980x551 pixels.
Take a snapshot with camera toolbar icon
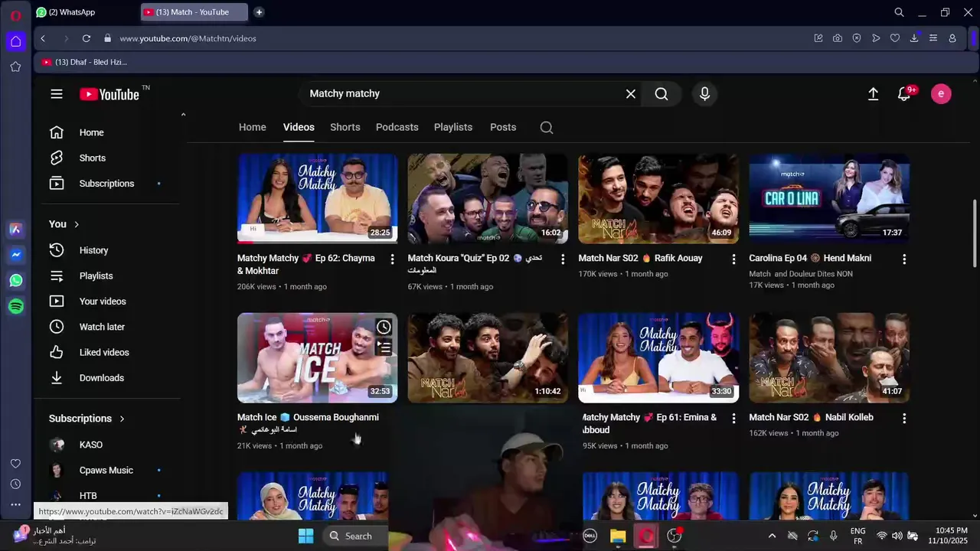pyautogui.click(x=838, y=38)
